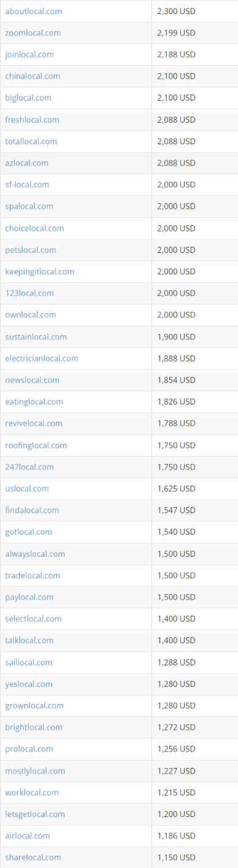Click alwayslocal.com domain link

[x=35, y=554]
